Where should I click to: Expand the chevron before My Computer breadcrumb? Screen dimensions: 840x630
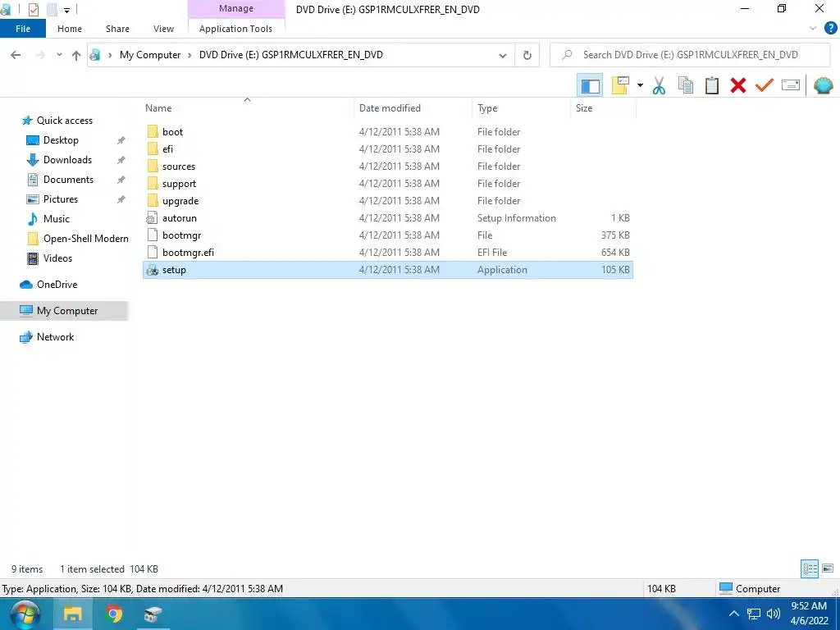(110, 55)
